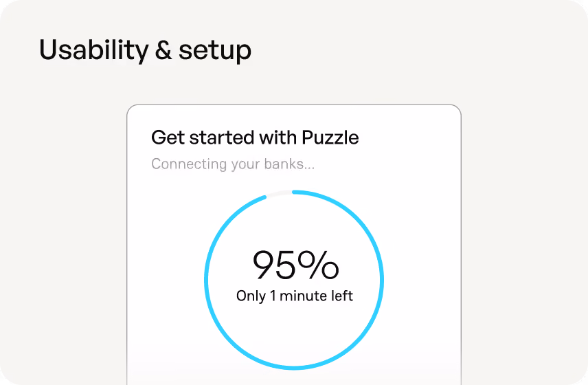588x385 pixels.
Task: Click the digits '95' inside the ring
Action: [275, 265]
